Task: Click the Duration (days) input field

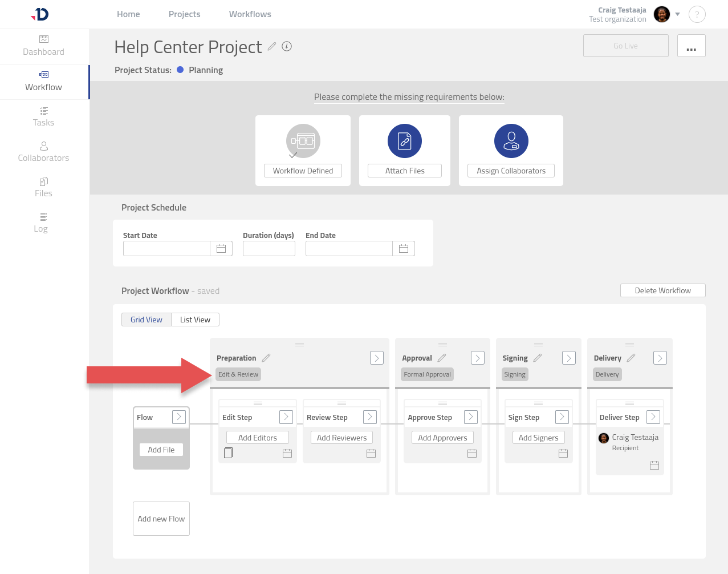Action: [x=269, y=248]
